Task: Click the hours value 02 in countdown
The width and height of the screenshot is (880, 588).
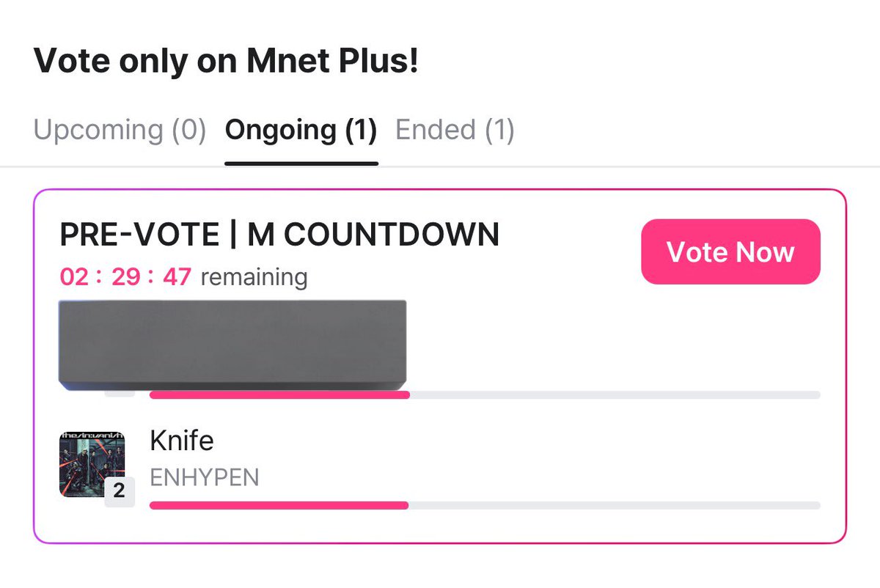Action: click(74, 277)
